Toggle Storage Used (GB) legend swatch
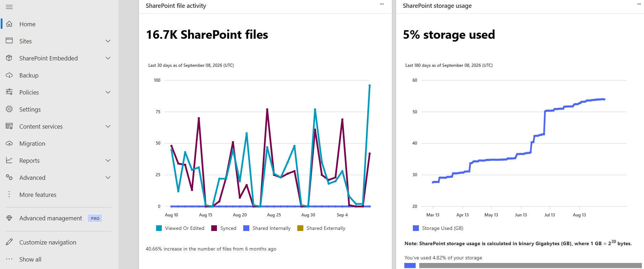Image resolution: width=644 pixels, height=269 pixels. [x=416, y=228]
